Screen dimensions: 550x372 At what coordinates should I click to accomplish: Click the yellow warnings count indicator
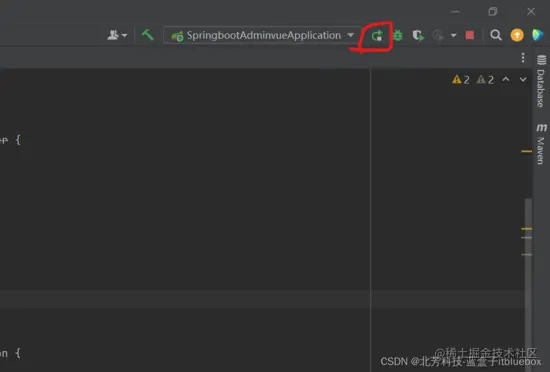click(461, 80)
